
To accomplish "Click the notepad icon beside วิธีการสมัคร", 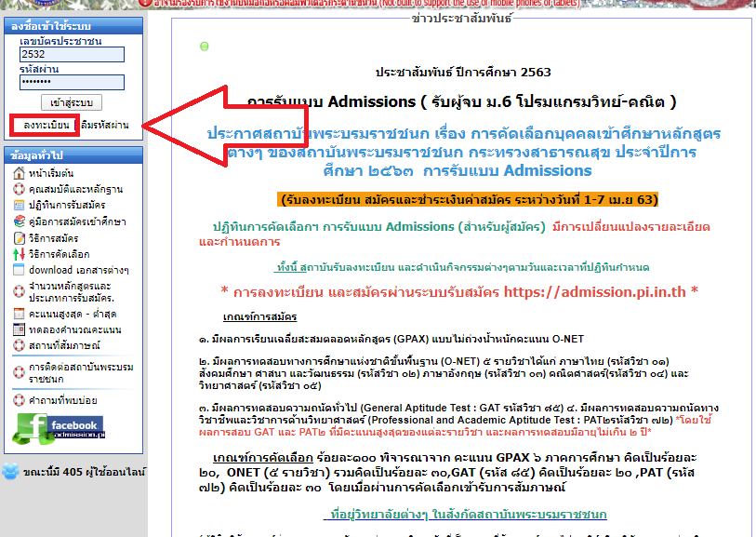I will click(x=19, y=238).
